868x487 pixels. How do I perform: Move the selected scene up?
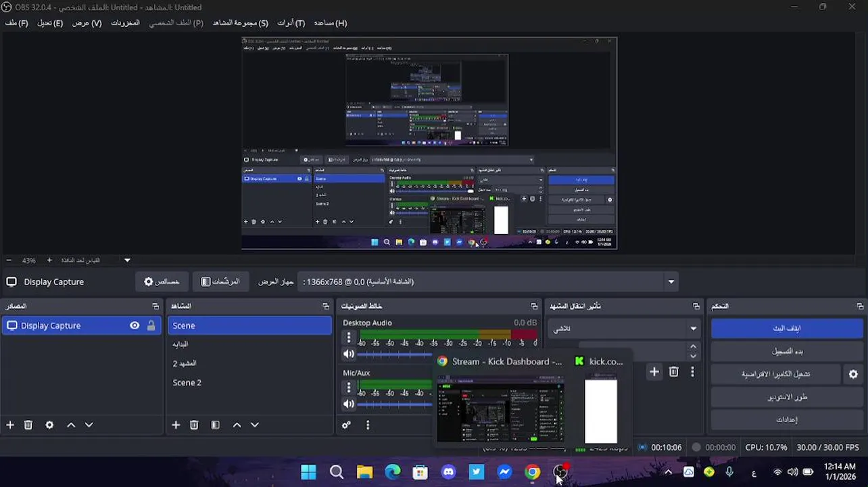click(237, 425)
